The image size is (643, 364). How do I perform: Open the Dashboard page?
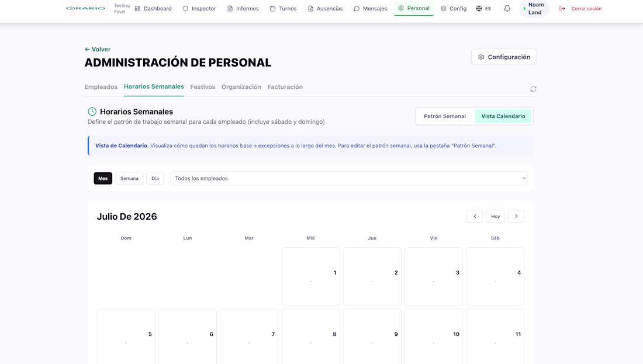pyautogui.click(x=153, y=9)
